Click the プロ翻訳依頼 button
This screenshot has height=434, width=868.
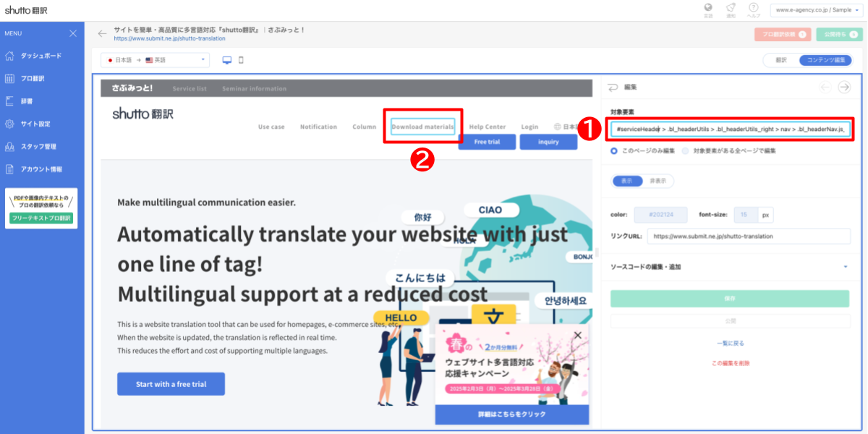(783, 34)
